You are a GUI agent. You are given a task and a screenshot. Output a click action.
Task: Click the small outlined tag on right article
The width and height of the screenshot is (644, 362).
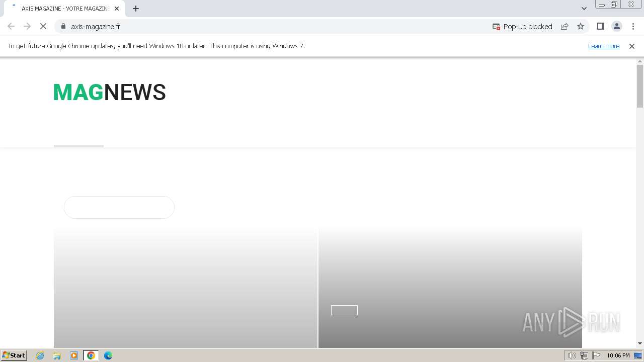(344, 310)
